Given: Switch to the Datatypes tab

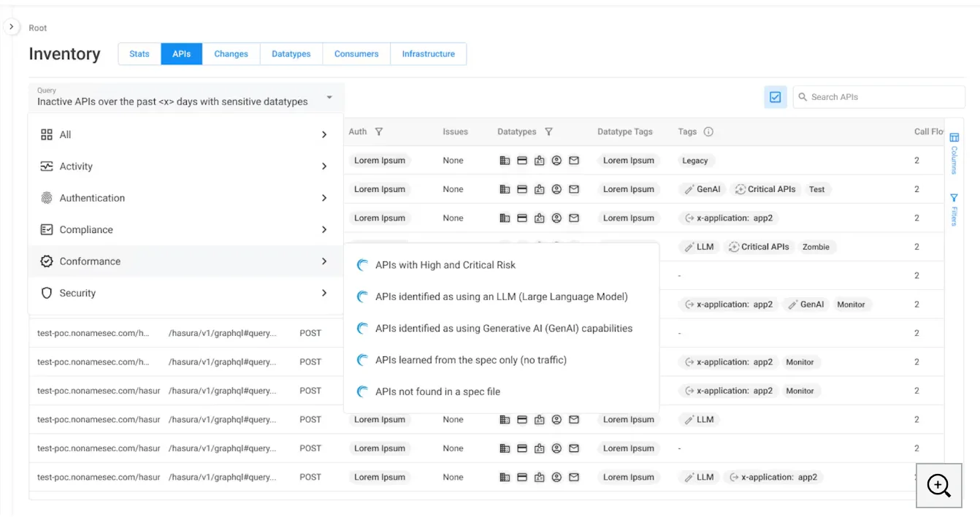Looking at the screenshot, I should click(291, 53).
